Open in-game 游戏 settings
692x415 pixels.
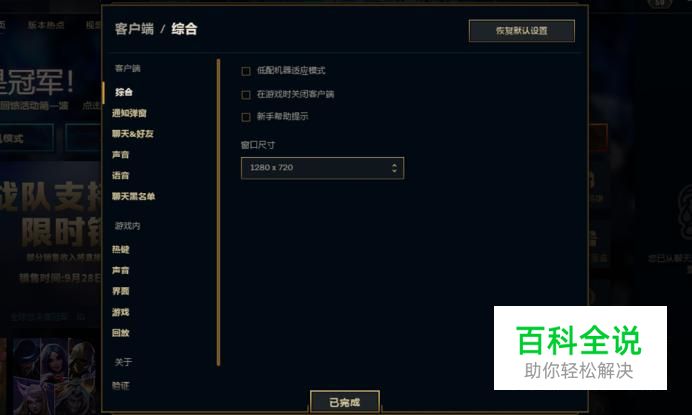(120, 312)
